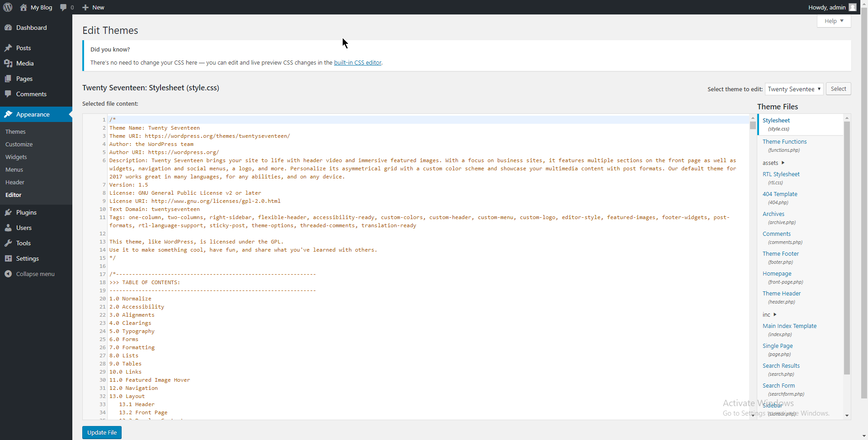Click the Update File button
Viewport: 868px width, 440px height.
(x=102, y=432)
